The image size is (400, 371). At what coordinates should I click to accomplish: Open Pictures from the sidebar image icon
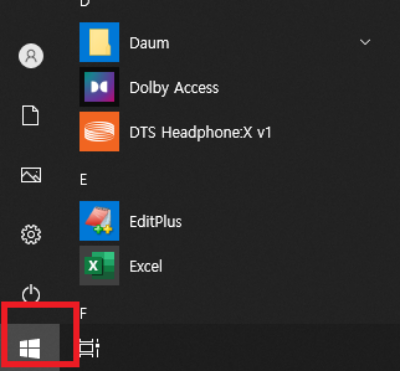(31, 175)
